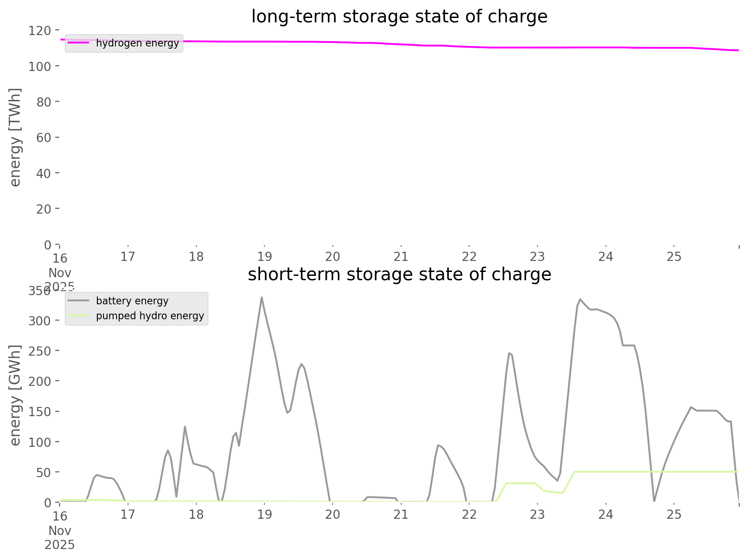This screenshot has height=560, width=748.
Task: Click the "energy [GWh]" y-axis label
Action: (15, 395)
